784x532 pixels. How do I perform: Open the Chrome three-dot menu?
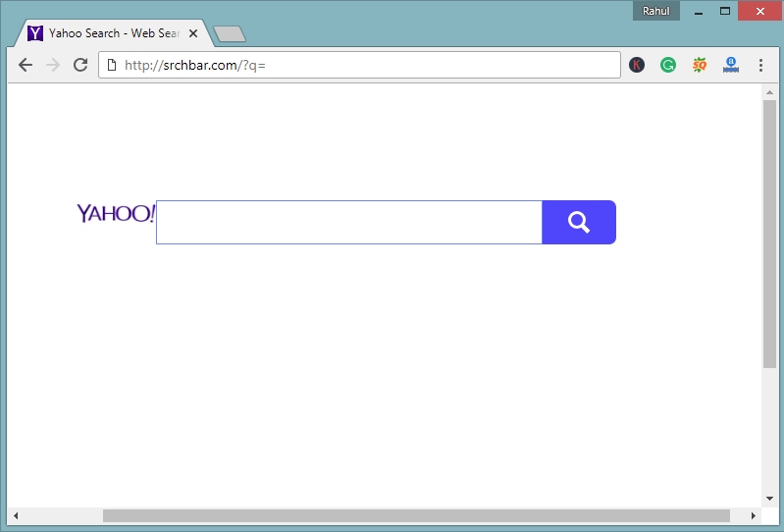coord(760,65)
